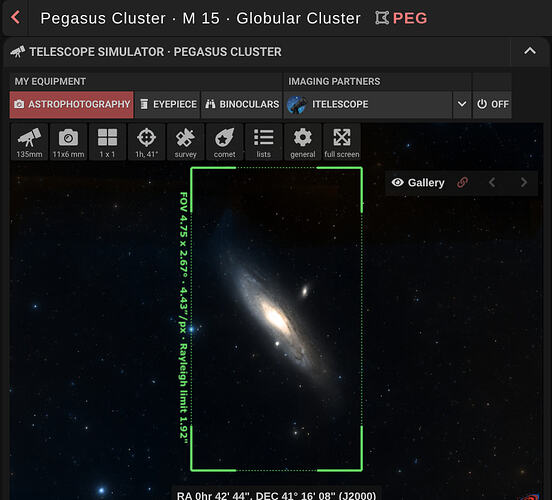Select iTelescope imaging partner
Viewport: 552px width, 500px height.
pos(368,104)
